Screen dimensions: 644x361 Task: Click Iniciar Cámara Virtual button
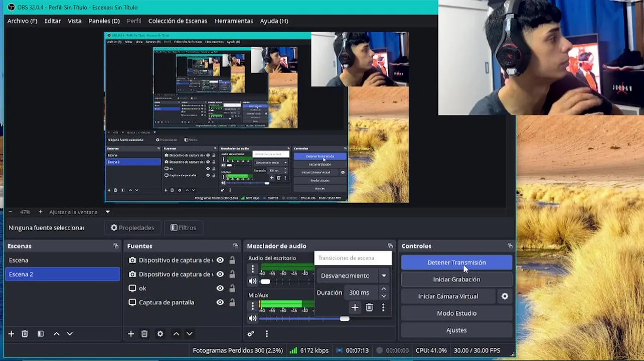(448, 296)
